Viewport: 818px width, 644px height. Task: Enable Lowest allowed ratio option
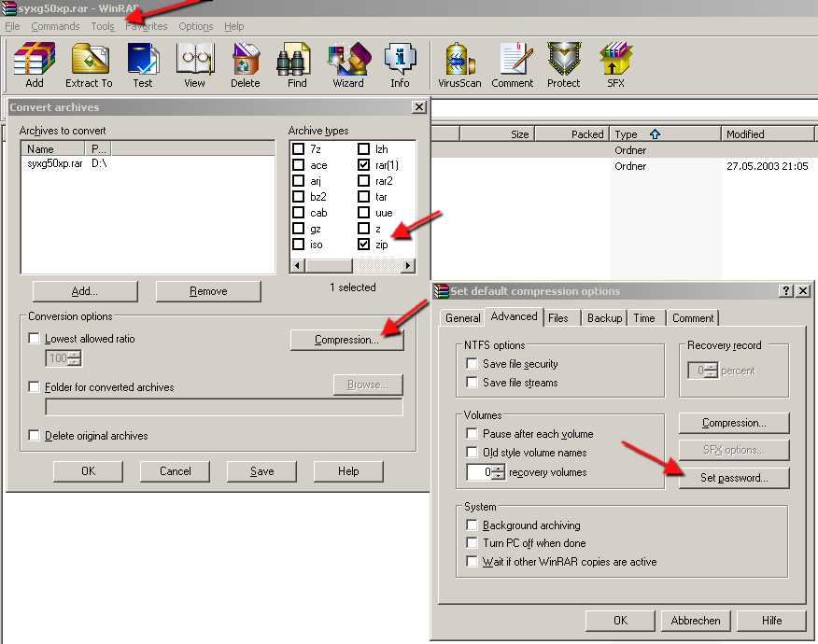coord(34,339)
